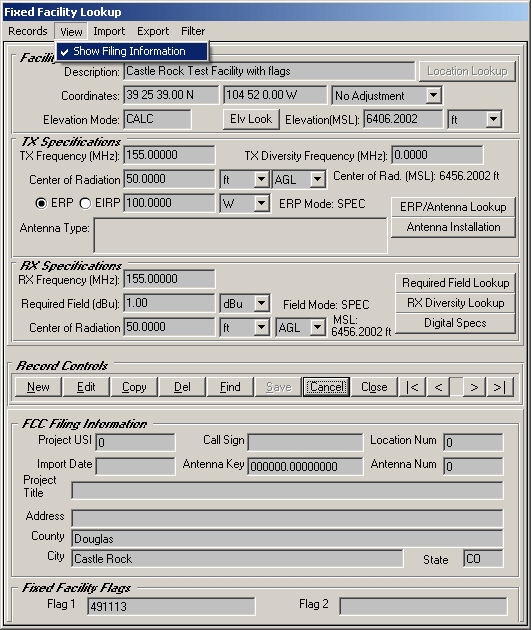Viewport: 531px width, 630px height.
Task: Click the New record button
Action: coord(38,387)
